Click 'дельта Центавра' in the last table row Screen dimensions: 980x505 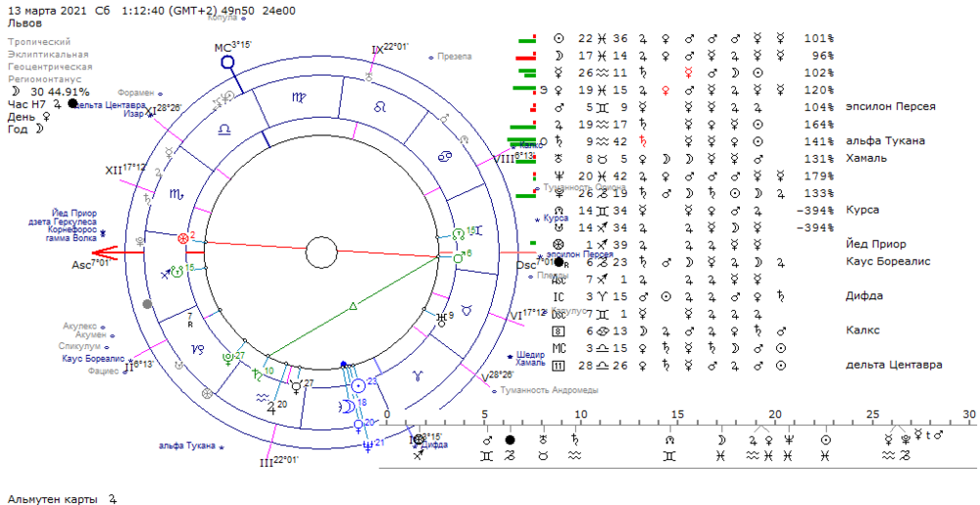pyautogui.click(x=894, y=365)
